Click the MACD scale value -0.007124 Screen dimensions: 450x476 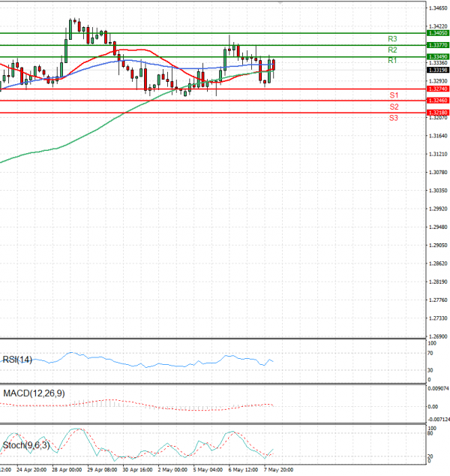[x=439, y=419]
